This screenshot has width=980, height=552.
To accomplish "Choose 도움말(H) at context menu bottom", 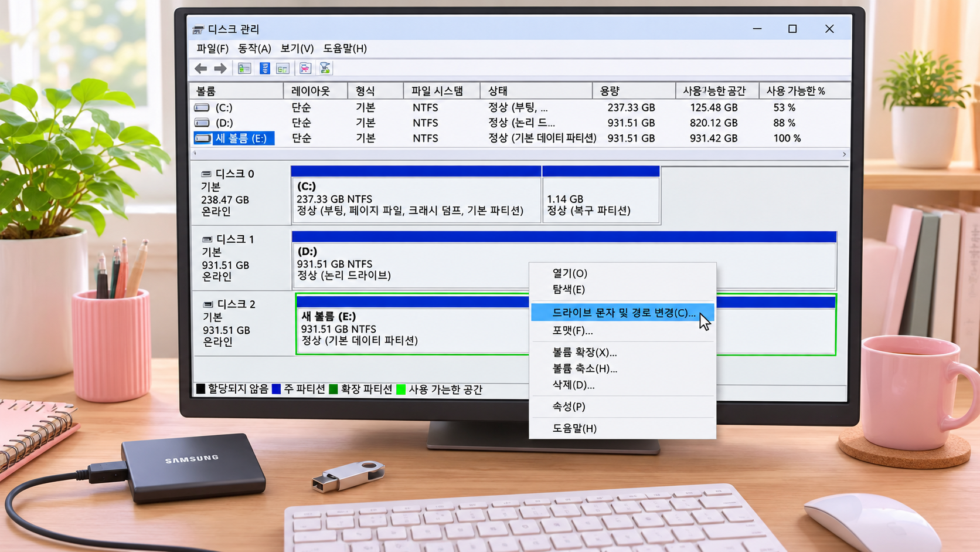I will (622, 428).
